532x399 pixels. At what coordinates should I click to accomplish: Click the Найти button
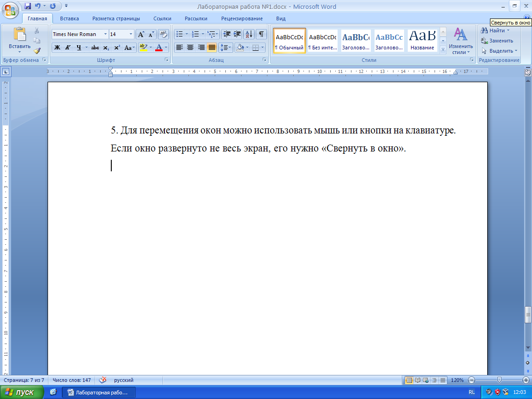click(496, 30)
